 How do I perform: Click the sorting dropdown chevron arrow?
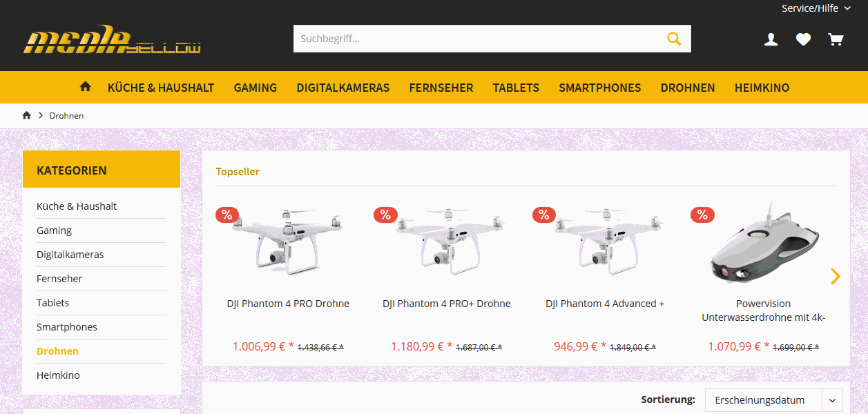[x=833, y=400]
